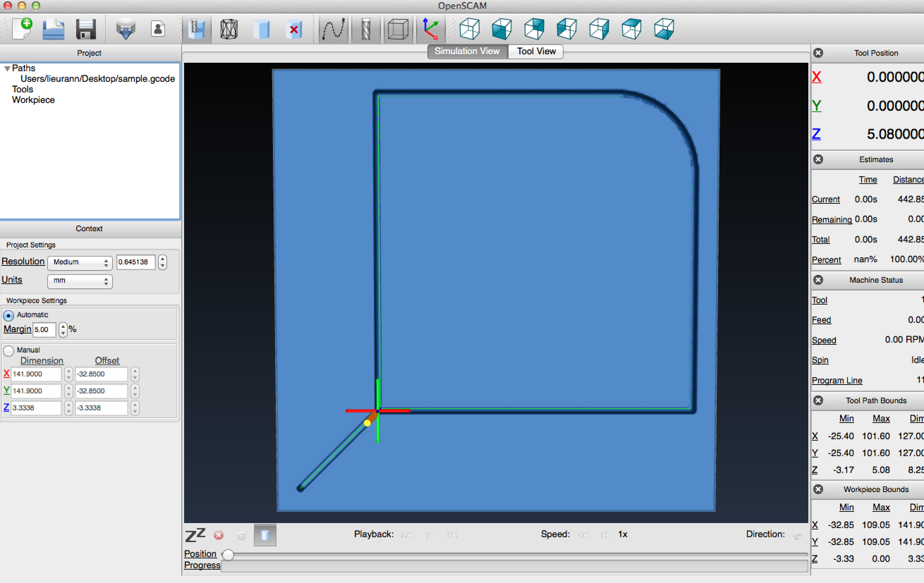The width and height of the screenshot is (924, 583).
Task: Collapse the Paths tree node
Action: click(x=7, y=69)
